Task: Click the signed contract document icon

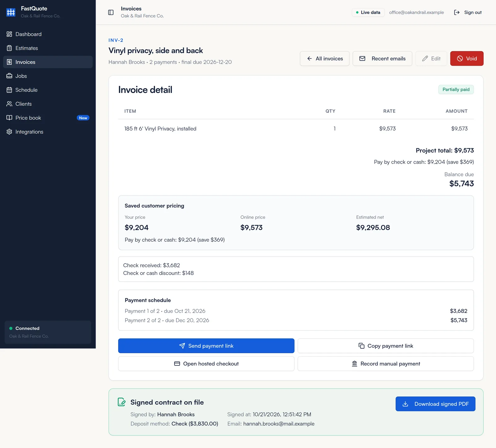Action: point(122,402)
